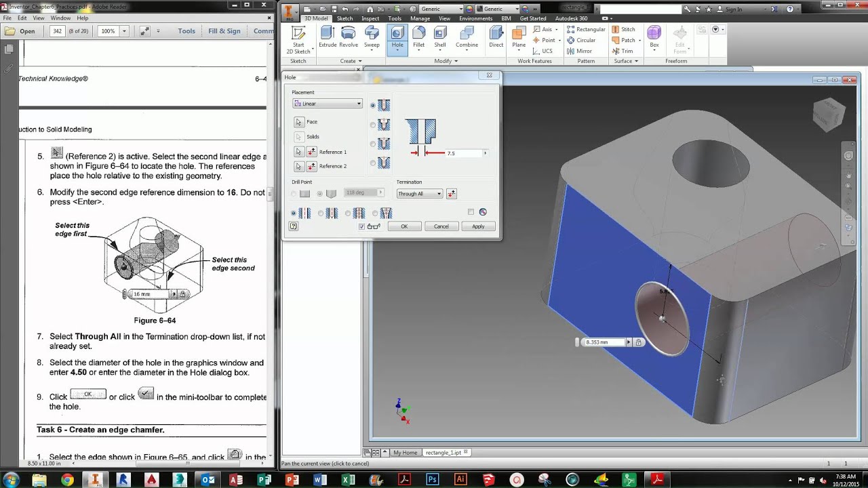The height and width of the screenshot is (488, 868).
Task: Click the ViewCube in graphics window
Action: coord(829,114)
